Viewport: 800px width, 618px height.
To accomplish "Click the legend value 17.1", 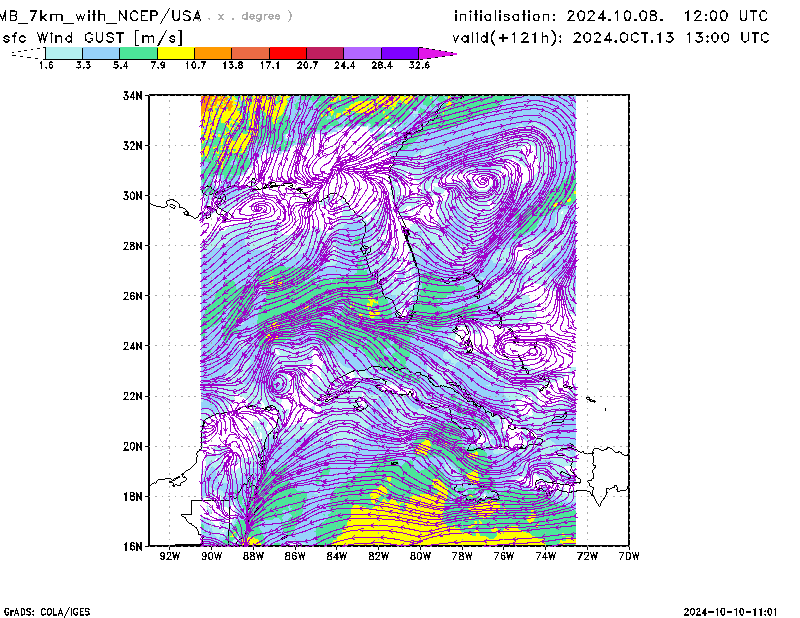I will (269, 65).
